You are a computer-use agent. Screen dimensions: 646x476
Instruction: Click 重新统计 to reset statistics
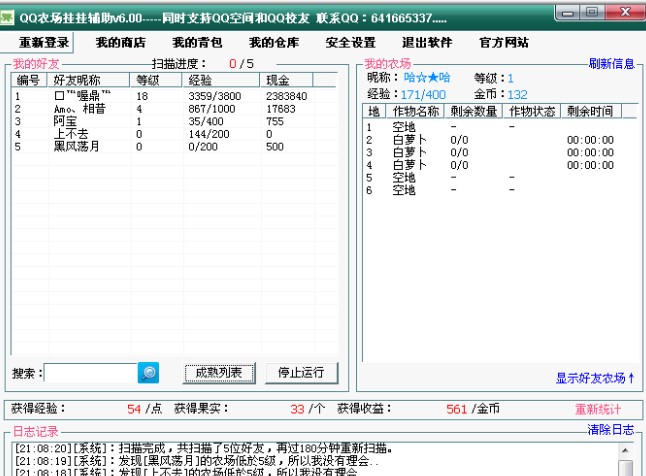coord(597,409)
